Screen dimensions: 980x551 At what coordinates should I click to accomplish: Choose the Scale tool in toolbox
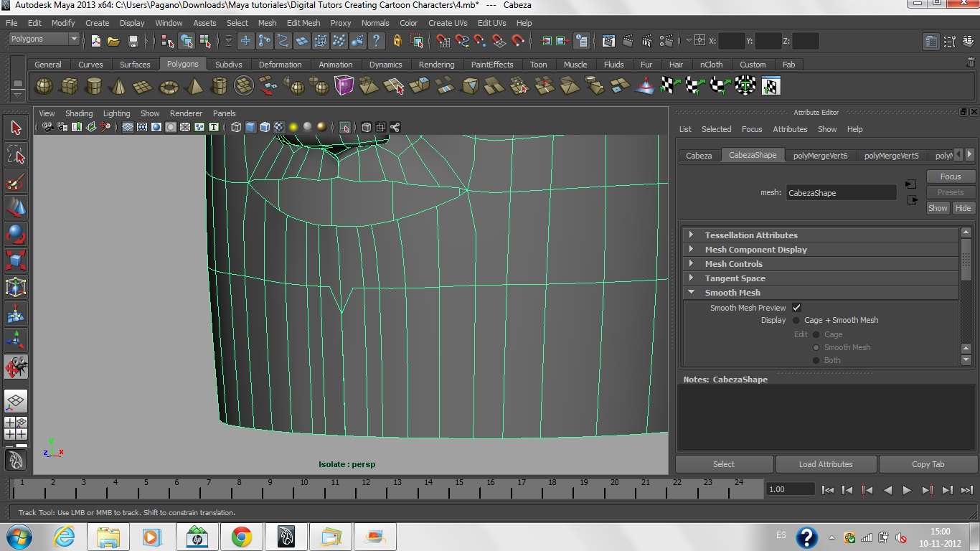click(x=15, y=260)
